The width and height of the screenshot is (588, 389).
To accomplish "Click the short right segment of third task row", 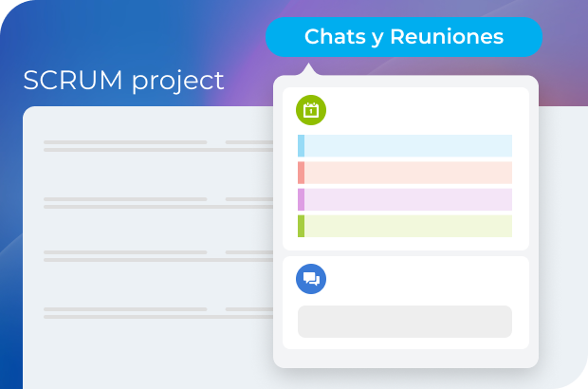I will point(248,253).
